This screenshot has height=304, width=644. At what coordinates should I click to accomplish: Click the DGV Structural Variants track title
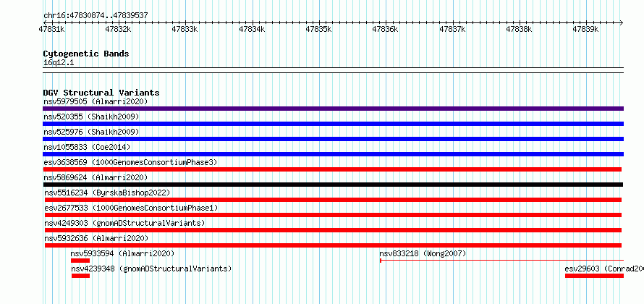(x=101, y=93)
